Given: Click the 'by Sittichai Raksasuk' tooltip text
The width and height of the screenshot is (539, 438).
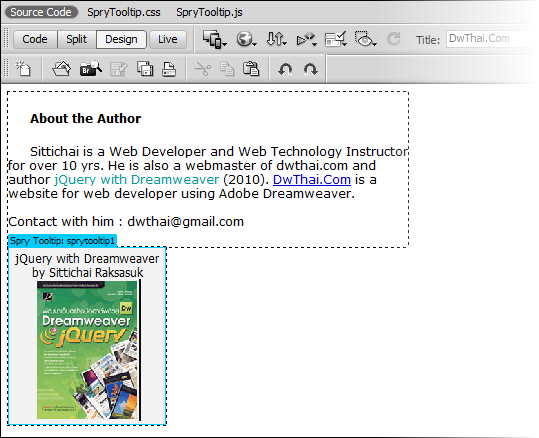Looking at the screenshot, I should 88,273.
